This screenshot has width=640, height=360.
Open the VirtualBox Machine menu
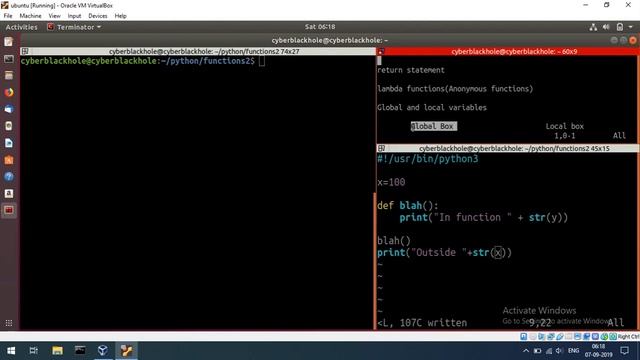click(30, 16)
